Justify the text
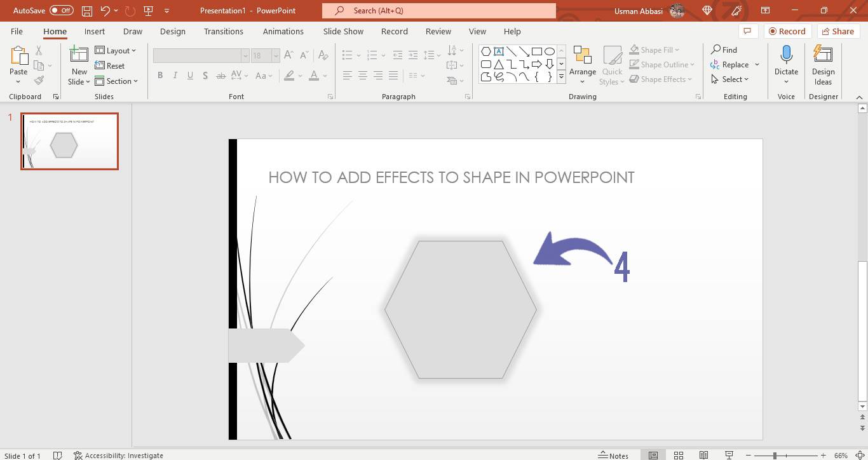The image size is (868, 460). click(x=393, y=76)
